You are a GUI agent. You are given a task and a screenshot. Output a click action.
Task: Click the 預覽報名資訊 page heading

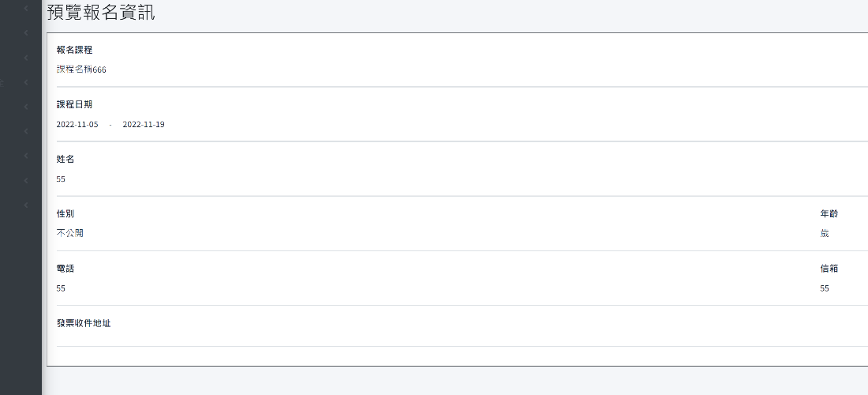point(101,13)
